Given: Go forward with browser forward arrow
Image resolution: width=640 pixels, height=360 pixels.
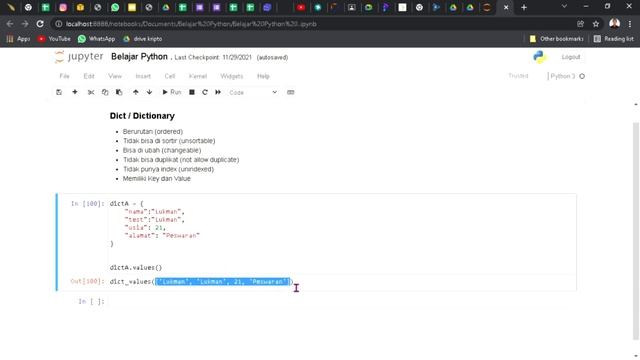Looking at the screenshot, I should point(25,24).
